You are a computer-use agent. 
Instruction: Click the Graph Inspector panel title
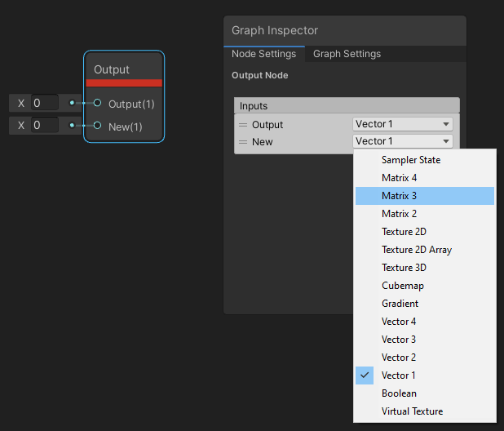point(275,30)
